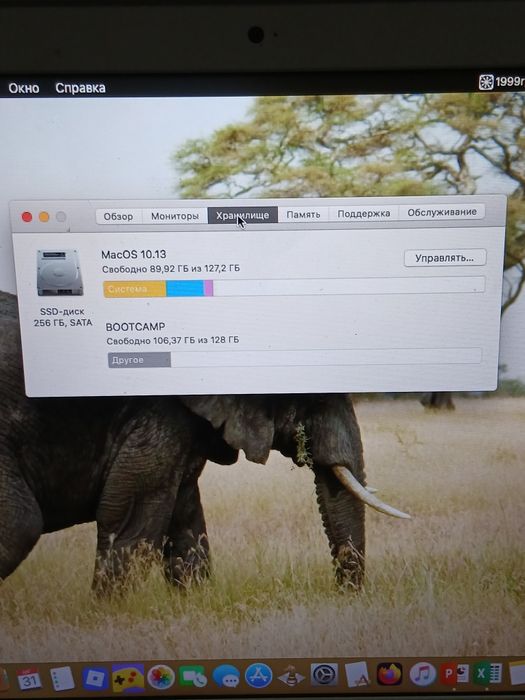This screenshot has width=525, height=700.
Task: Click the MacOS 10.13 volume name
Action: (x=133, y=254)
